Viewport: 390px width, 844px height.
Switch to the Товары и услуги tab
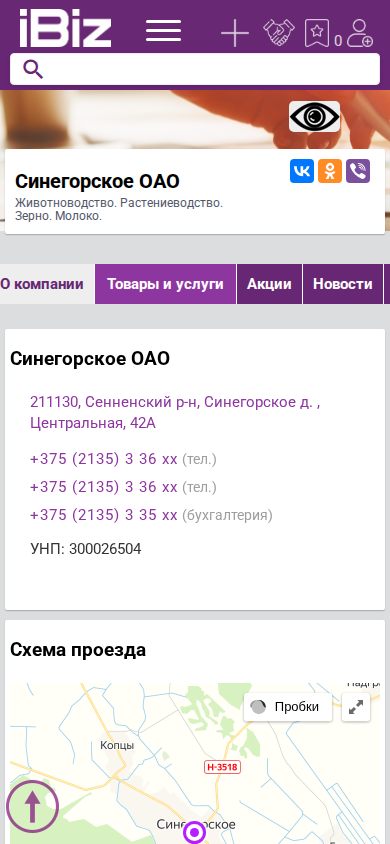[x=165, y=284]
